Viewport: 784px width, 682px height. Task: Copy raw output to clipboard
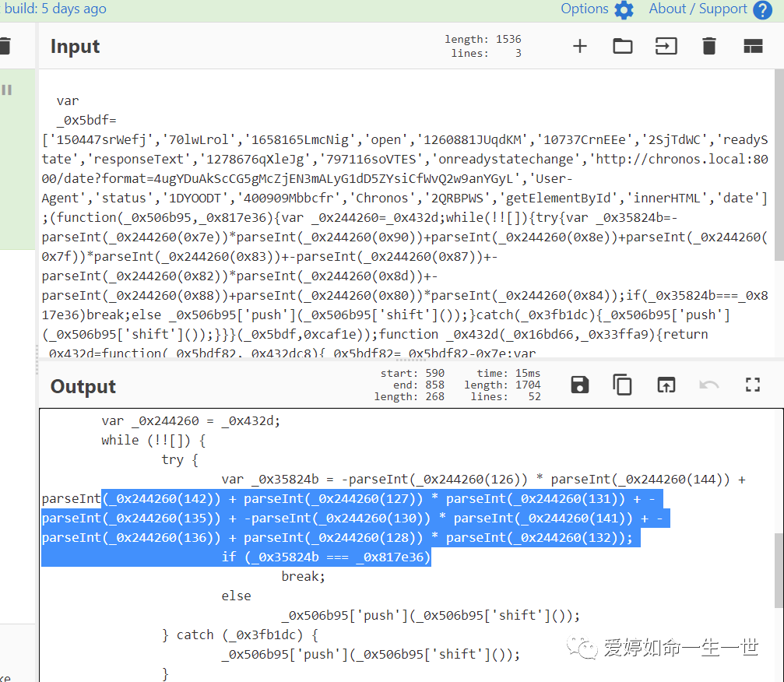click(x=623, y=385)
